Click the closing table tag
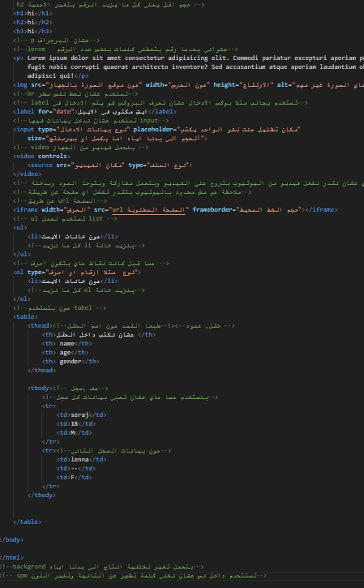 (x=27, y=522)
